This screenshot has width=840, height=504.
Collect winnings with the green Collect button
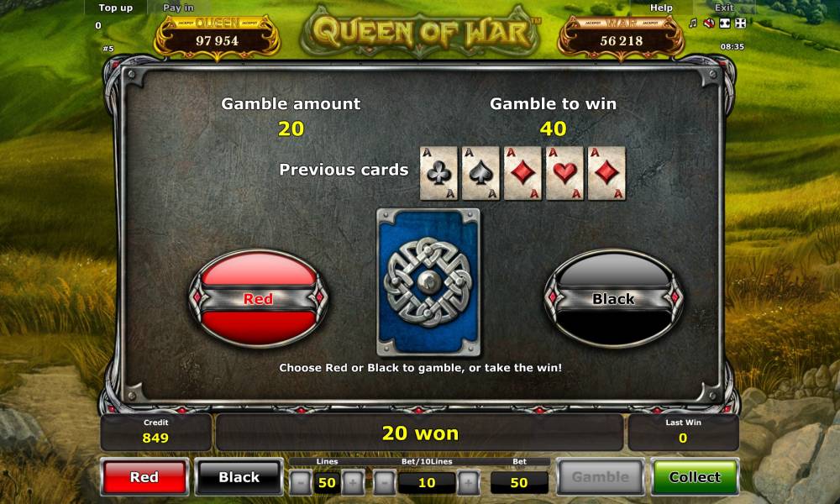(x=695, y=476)
